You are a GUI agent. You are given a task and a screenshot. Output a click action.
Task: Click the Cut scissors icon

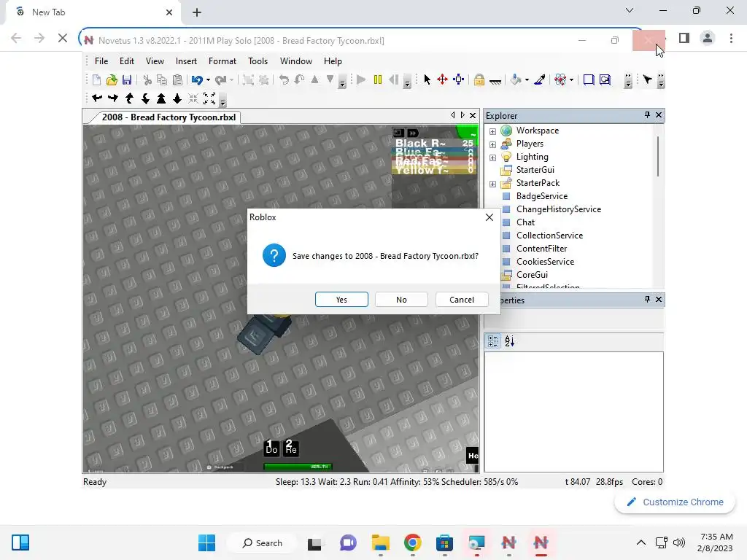147,80
